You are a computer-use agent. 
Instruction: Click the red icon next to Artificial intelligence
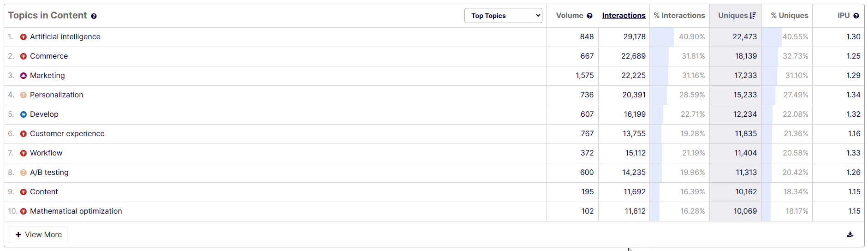click(x=24, y=37)
